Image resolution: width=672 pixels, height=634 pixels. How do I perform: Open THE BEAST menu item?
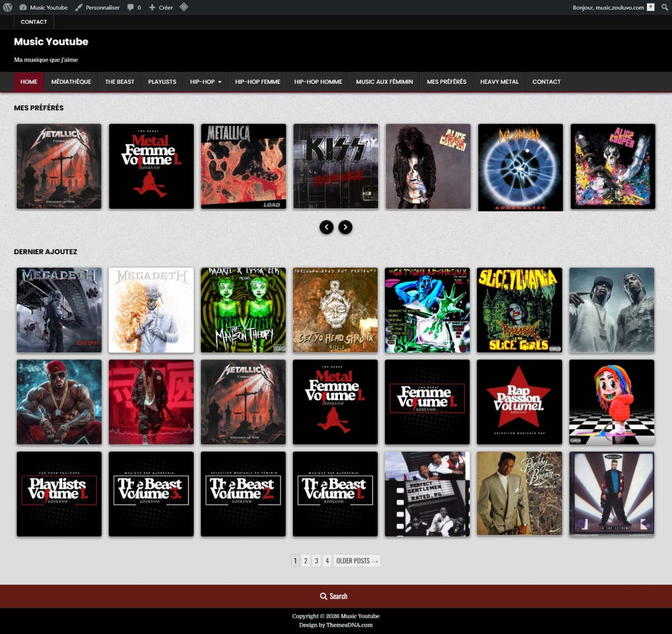click(119, 82)
